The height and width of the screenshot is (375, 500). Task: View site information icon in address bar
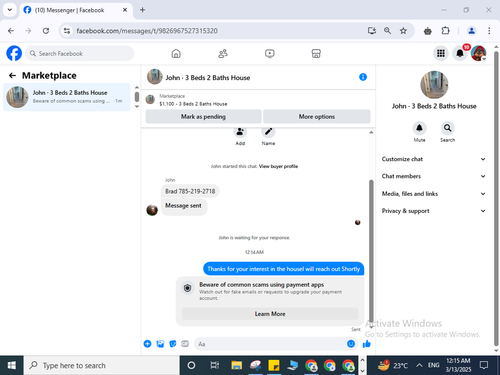[x=67, y=31]
